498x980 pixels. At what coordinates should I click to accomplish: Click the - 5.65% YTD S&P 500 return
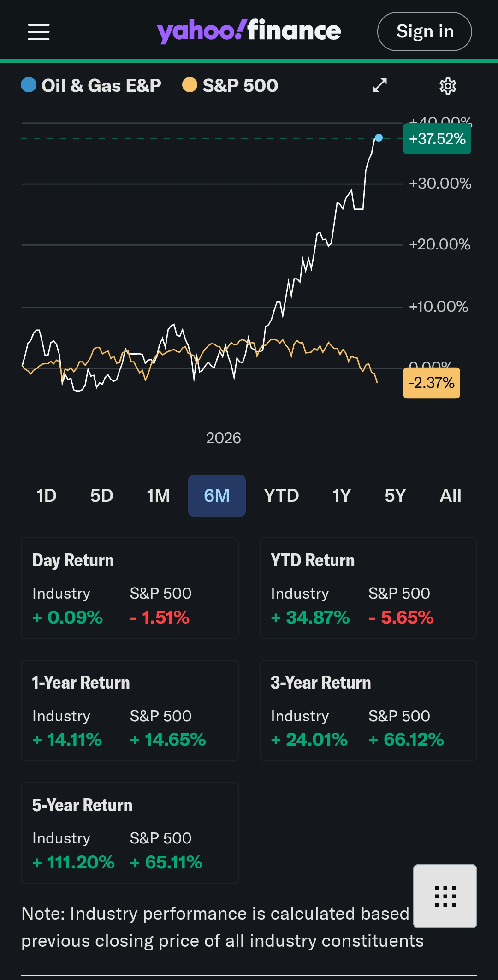pyautogui.click(x=401, y=618)
